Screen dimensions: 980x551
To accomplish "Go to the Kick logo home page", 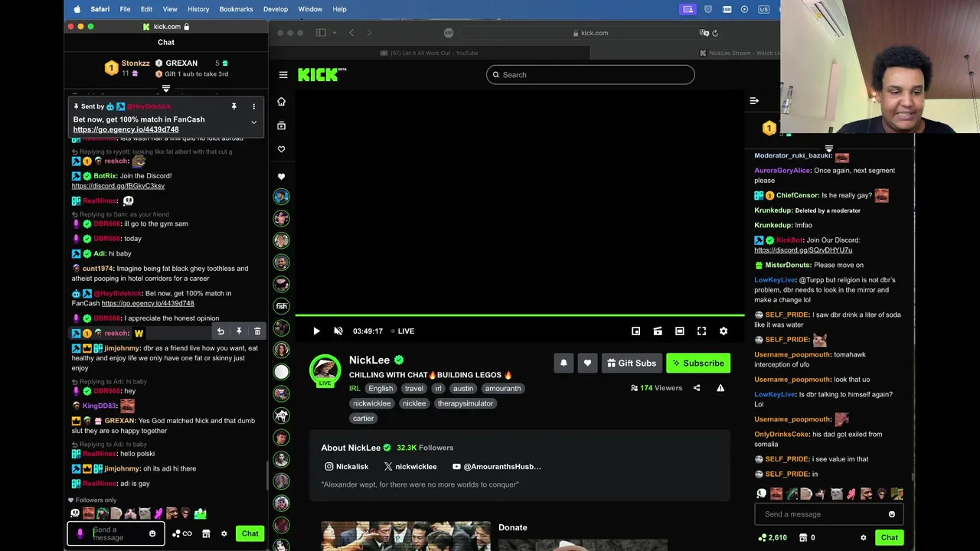I will pyautogui.click(x=322, y=74).
